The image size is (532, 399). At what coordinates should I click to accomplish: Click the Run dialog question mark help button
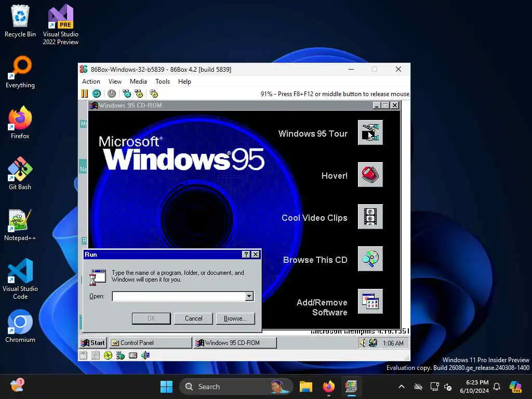pos(246,255)
